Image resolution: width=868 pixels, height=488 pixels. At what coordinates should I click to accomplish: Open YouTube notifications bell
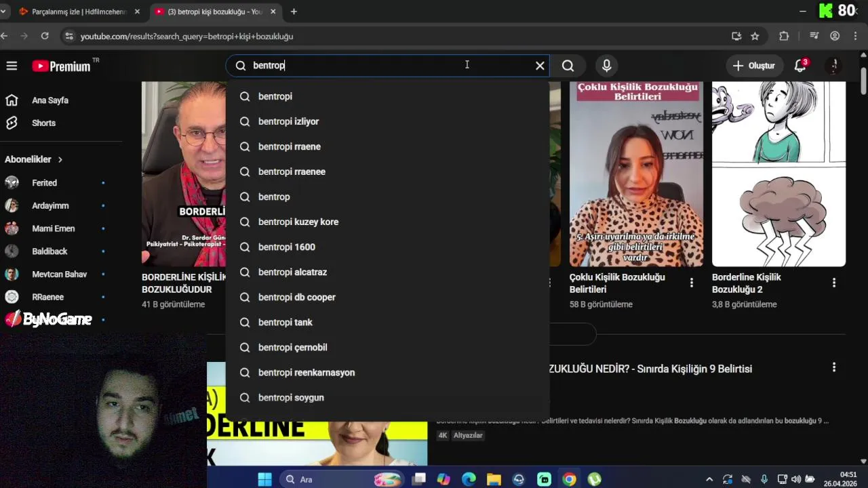click(800, 66)
